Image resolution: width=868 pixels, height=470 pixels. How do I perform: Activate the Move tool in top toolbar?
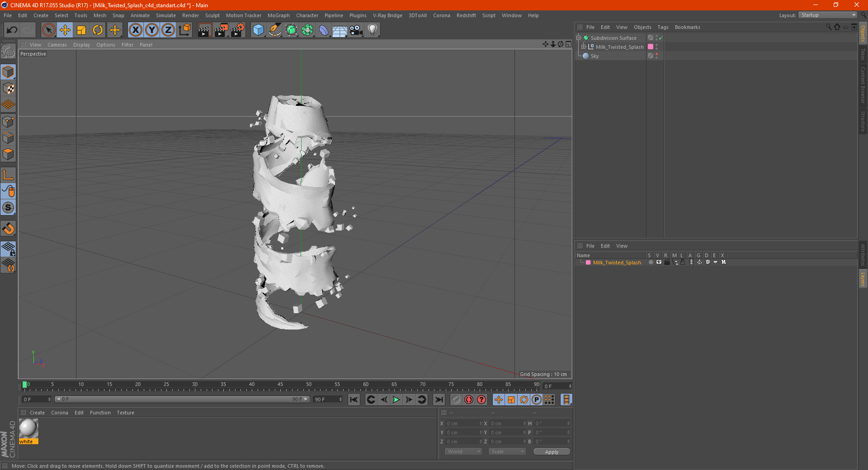pyautogui.click(x=65, y=30)
